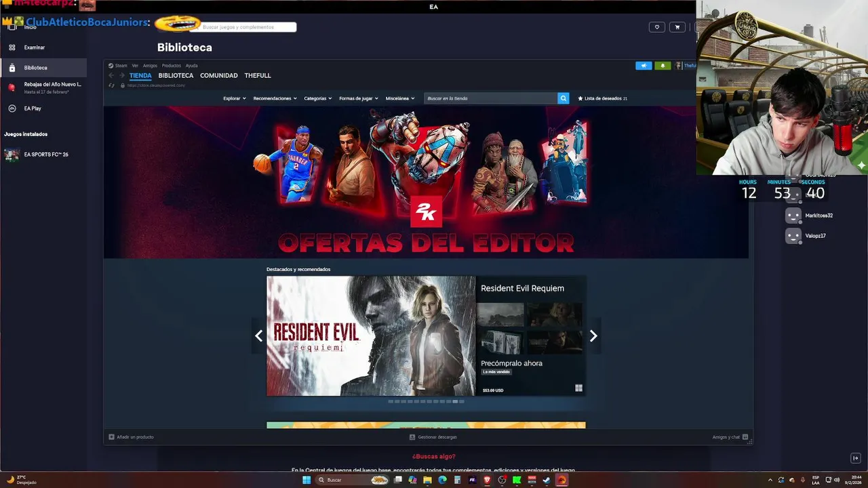Open Examinar in the EA app sidebar
Image resolution: width=868 pixels, height=488 pixels.
pyautogui.click(x=43, y=47)
